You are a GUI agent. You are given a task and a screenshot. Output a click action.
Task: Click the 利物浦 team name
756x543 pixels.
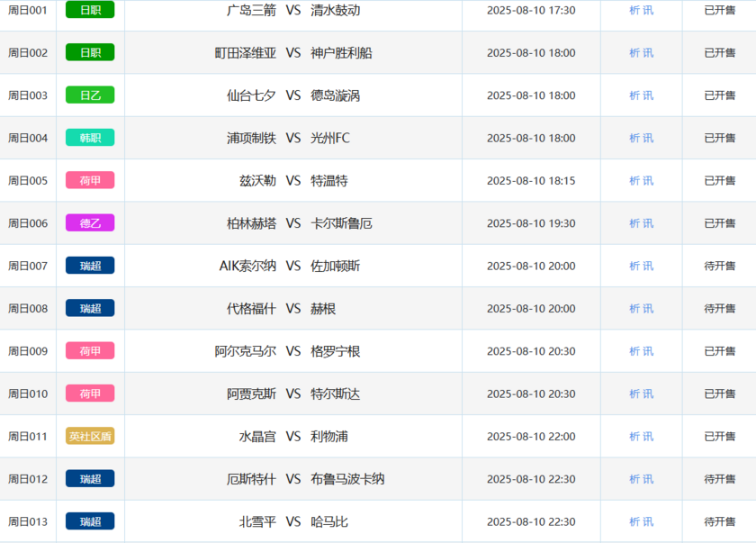(329, 436)
